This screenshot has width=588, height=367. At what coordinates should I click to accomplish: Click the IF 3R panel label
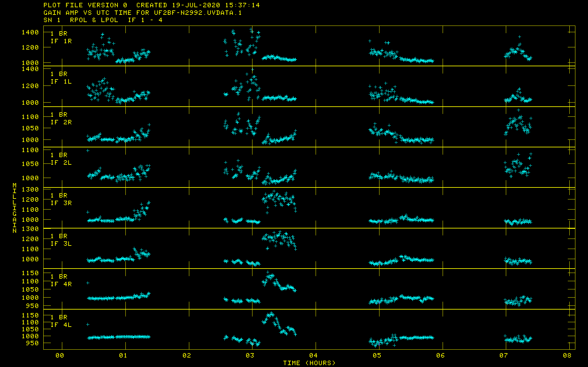pos(61,203)
